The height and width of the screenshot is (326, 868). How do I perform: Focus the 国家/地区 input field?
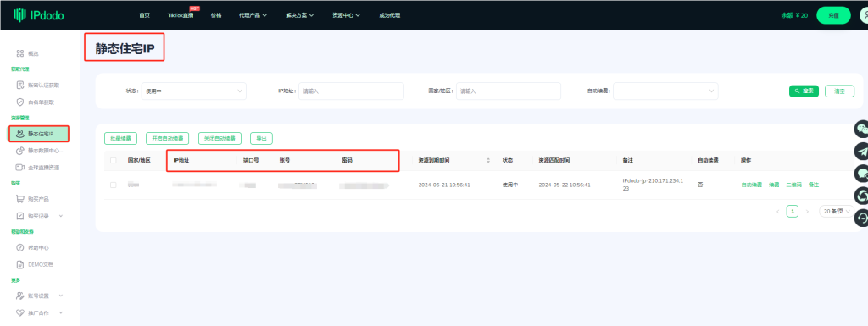pos(509,91)
